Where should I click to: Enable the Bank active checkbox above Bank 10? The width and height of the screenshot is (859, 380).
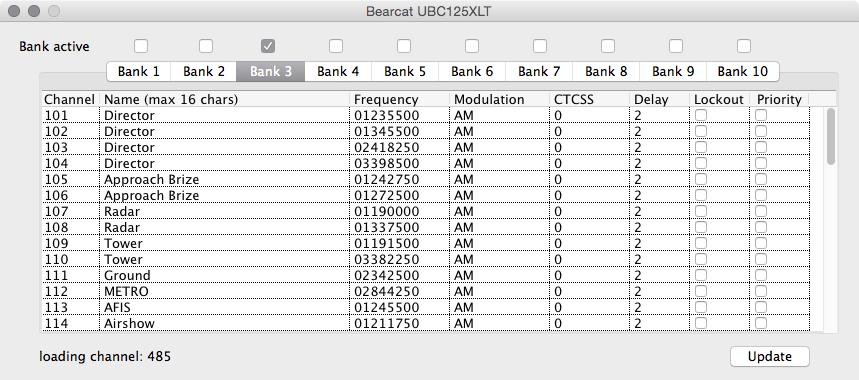[743, 46]
